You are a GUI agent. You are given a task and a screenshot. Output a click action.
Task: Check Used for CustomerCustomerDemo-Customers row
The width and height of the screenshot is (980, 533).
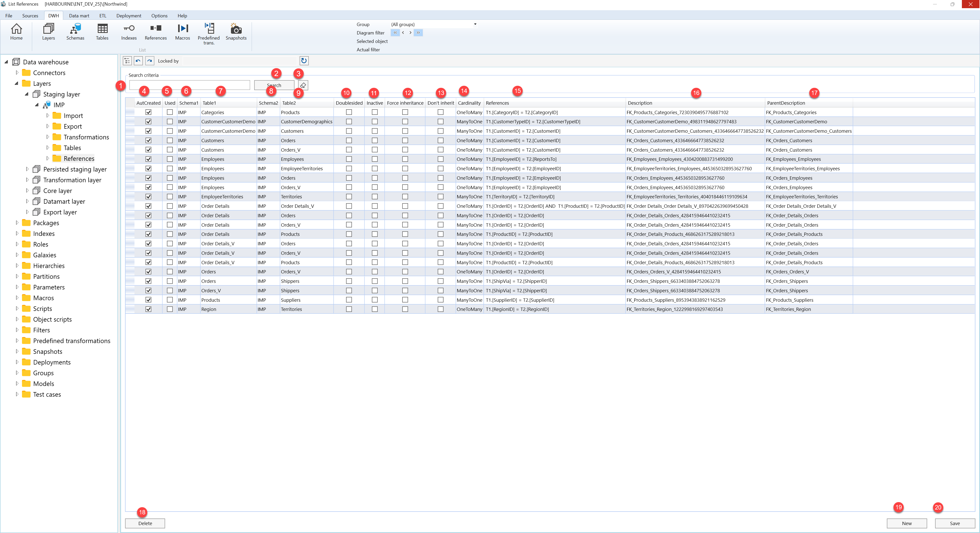pyautogui.click(x=170, y=131)
